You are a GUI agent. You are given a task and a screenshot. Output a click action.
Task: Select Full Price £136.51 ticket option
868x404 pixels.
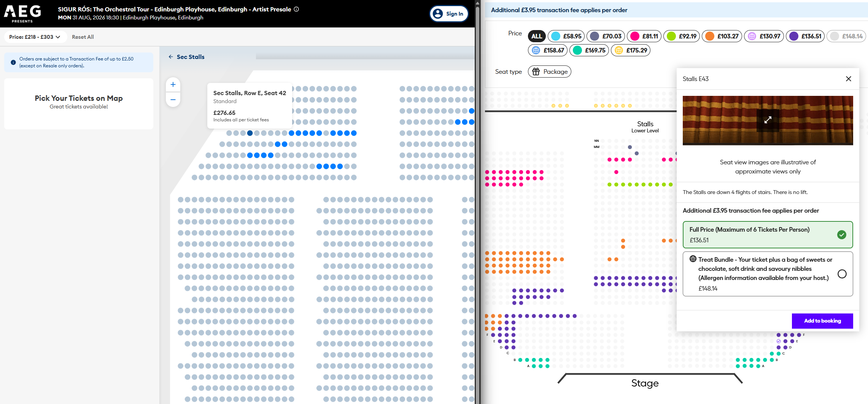768,235
